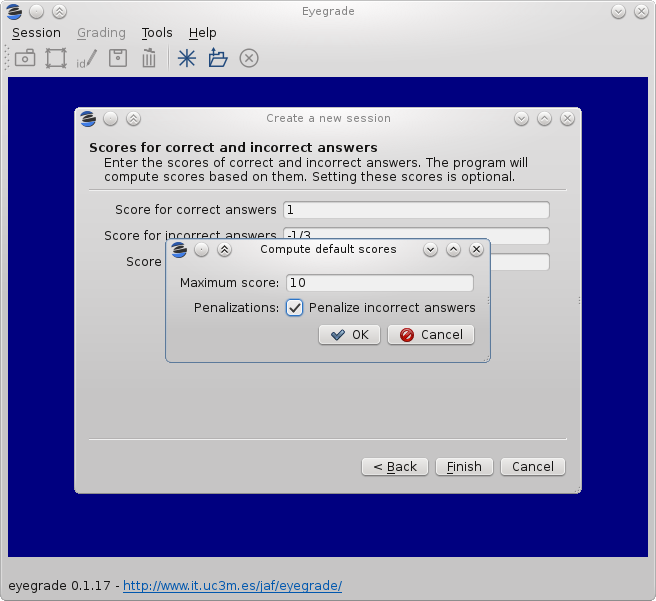Image resolution: width=656 pixels, height=601 pixels.
Task: Uncheck Penalize incorrect answers checkbox
Action: (295, 308)
